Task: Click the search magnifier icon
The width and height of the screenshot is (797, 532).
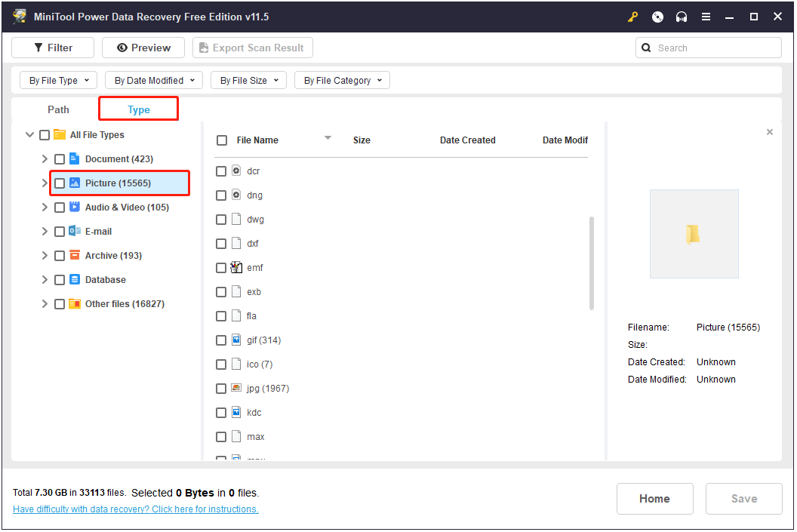Action: [x=646, y=48]
